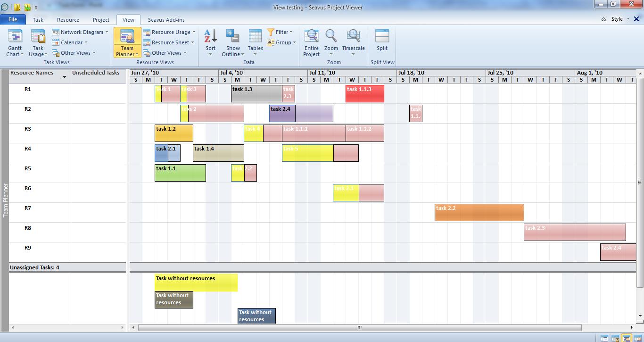Expand the Task Usage dropdown arrow
The height and width of the screenshot is (342, 644).
(45, 54)
